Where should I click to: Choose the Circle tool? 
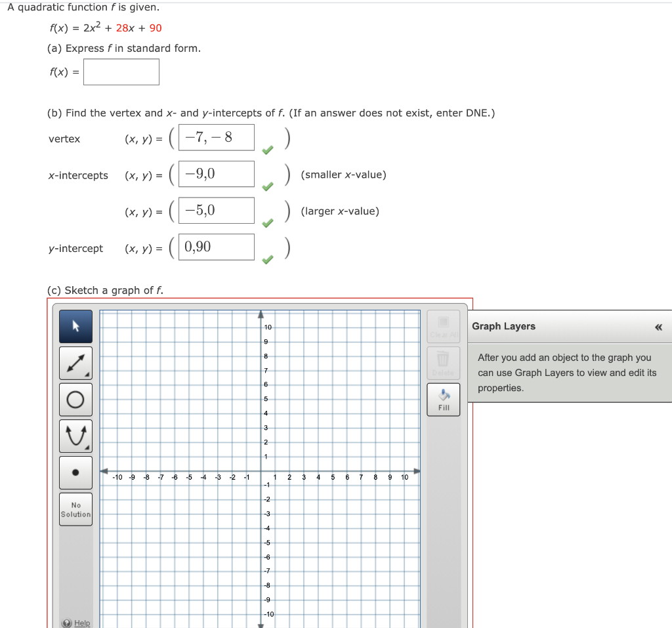[x=75, y=399]
